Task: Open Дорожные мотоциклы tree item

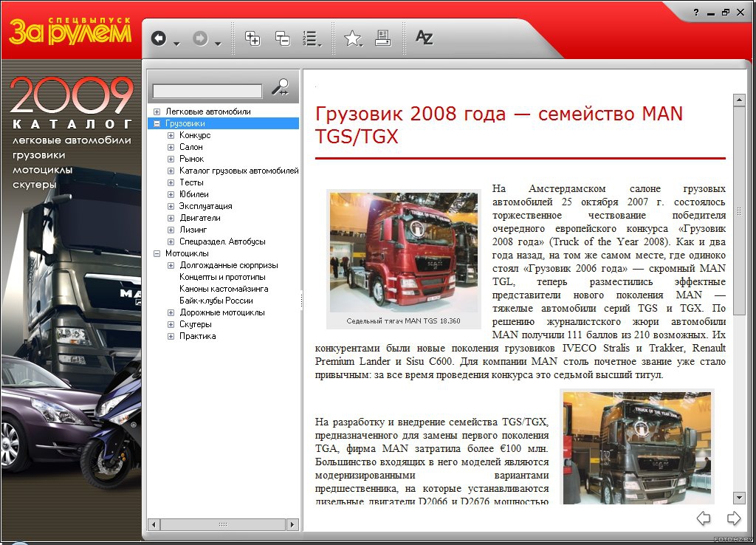Action: point(222,312)
